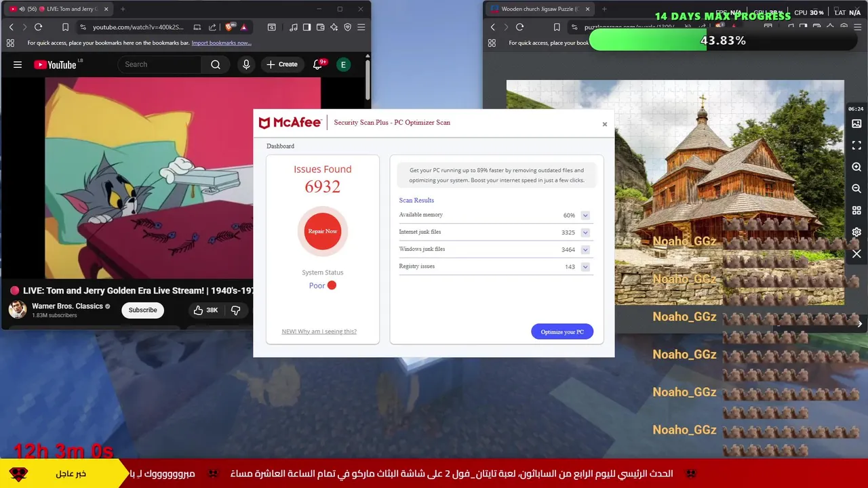This screenshot has height=488, width=868.
Task: Open a new tab in the puzzle window
Action: pyautogui.click(x=604, y=9)
